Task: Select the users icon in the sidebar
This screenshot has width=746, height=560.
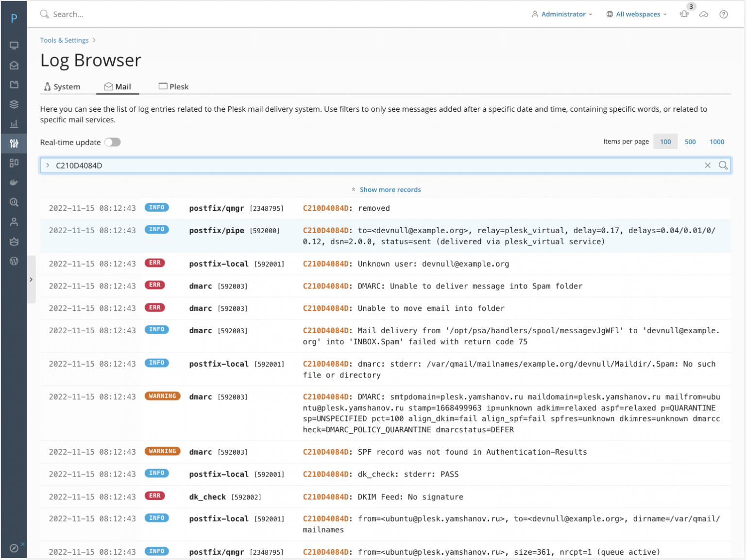Action: point(14,221)
